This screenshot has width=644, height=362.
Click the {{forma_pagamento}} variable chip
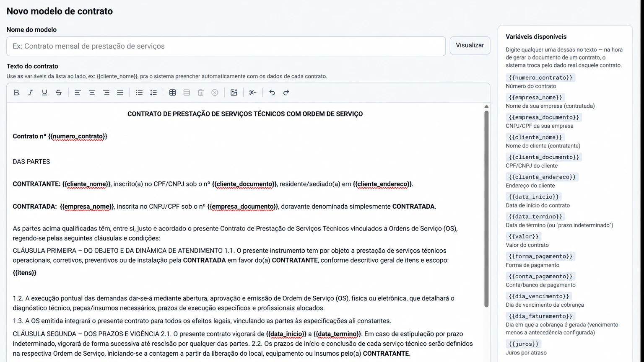[540, 256]
